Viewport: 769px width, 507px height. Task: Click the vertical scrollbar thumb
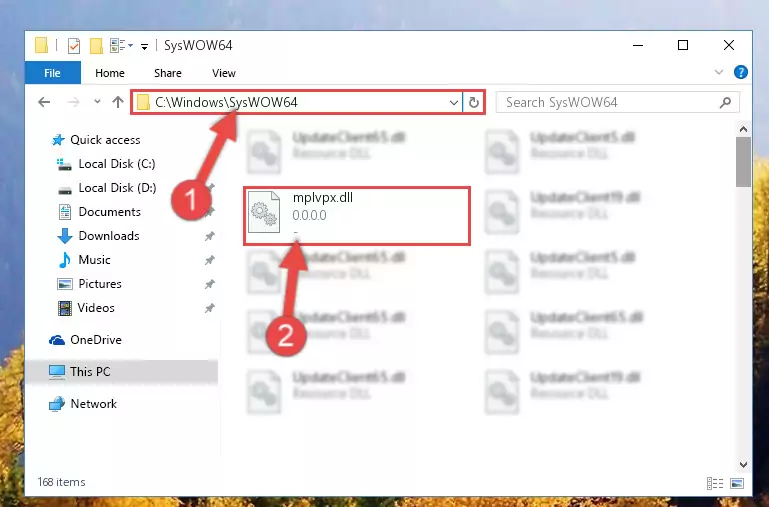(743, 162)
